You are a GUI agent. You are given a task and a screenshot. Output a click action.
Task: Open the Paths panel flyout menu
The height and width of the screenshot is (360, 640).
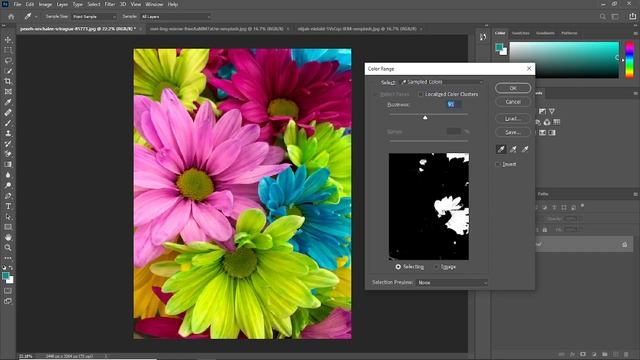635,194
